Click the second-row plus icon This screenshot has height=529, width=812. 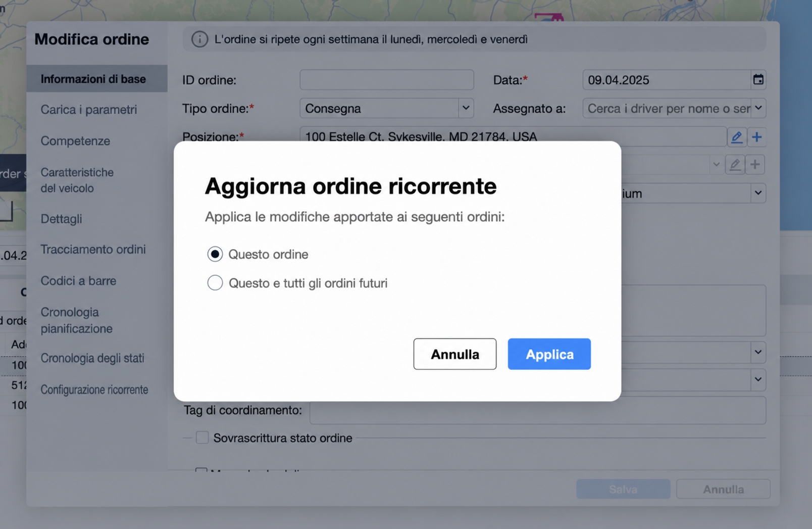pos(755,165)
